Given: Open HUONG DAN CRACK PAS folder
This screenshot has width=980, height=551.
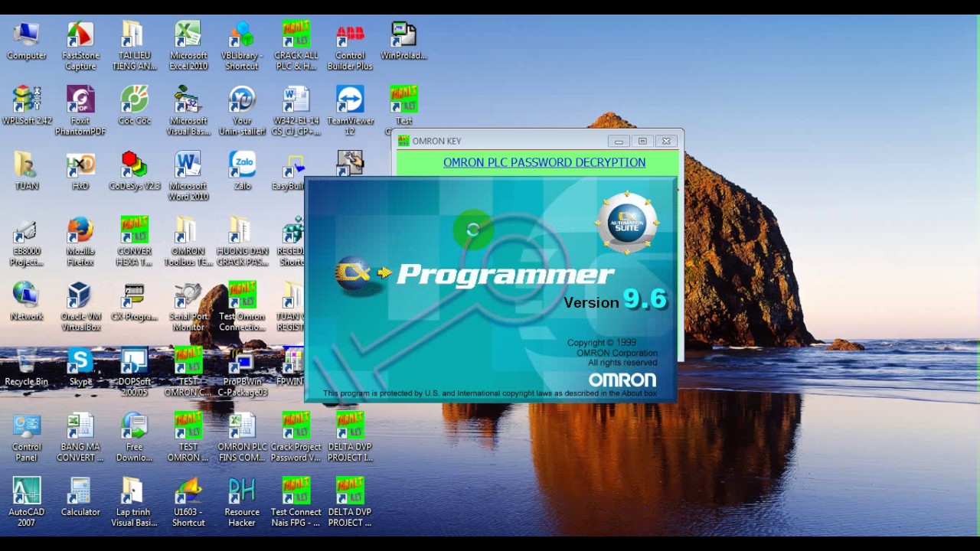Looking at the screenshot, I should pos(242,242).
